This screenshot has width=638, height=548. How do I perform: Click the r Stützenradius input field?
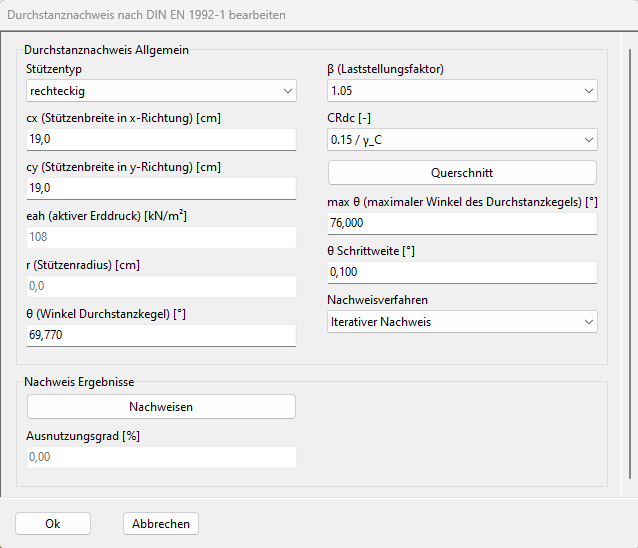161,286
